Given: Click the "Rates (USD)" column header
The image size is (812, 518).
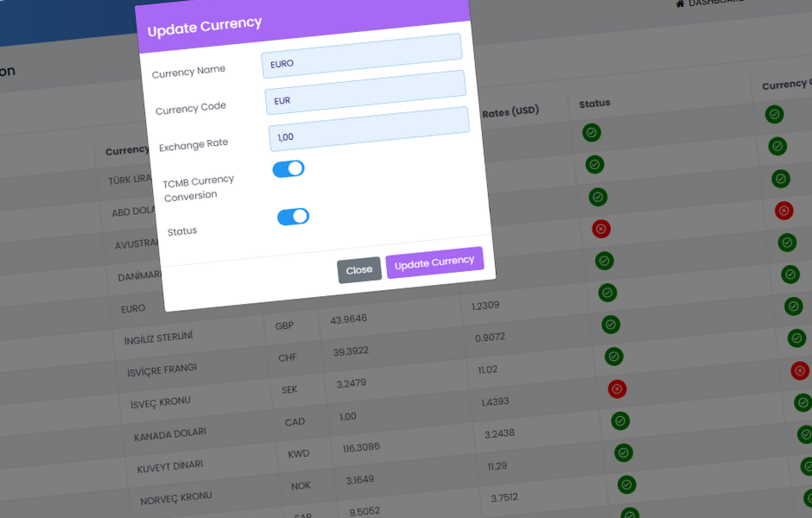Looking at the screenshot, I should [x=511, y=111].
